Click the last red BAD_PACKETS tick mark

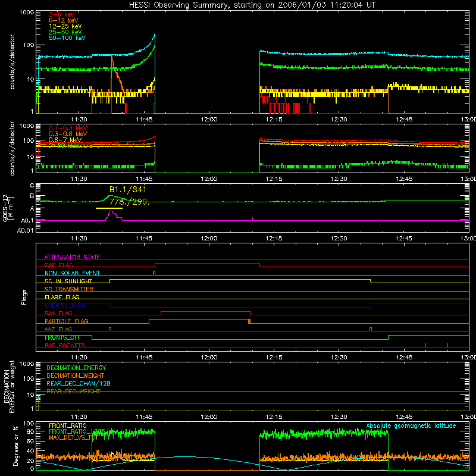coord(447,345)
